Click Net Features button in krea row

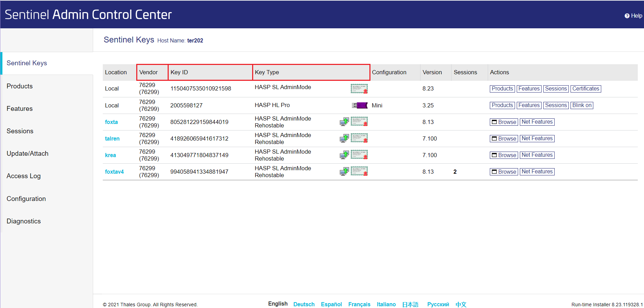[x=537, y=155]
